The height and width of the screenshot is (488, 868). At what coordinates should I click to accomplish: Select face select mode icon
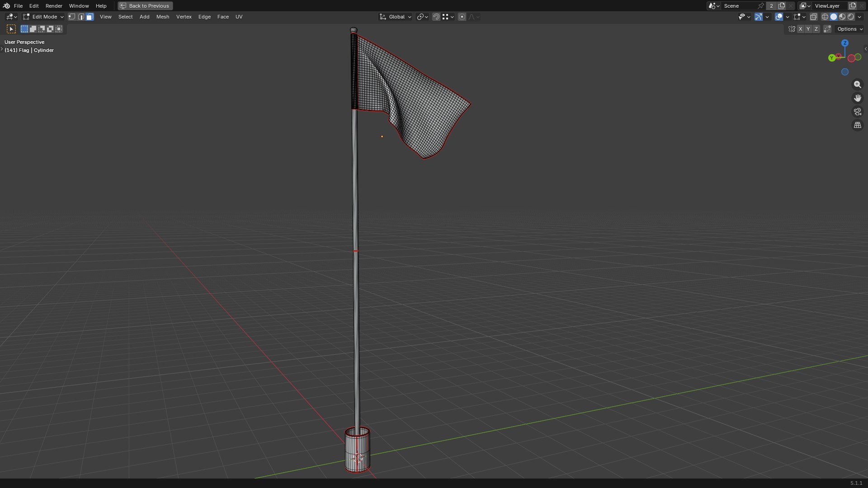(x=90, y=17)
